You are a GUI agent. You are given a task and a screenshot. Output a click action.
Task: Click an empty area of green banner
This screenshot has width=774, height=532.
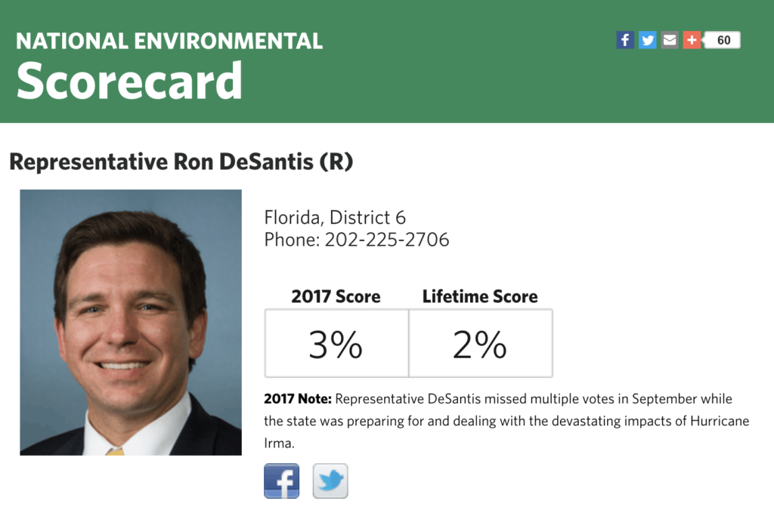pos(469,79)
